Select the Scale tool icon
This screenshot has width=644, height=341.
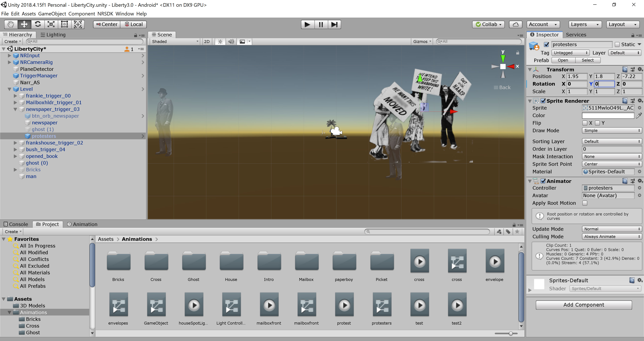click(x=51, y=24)
